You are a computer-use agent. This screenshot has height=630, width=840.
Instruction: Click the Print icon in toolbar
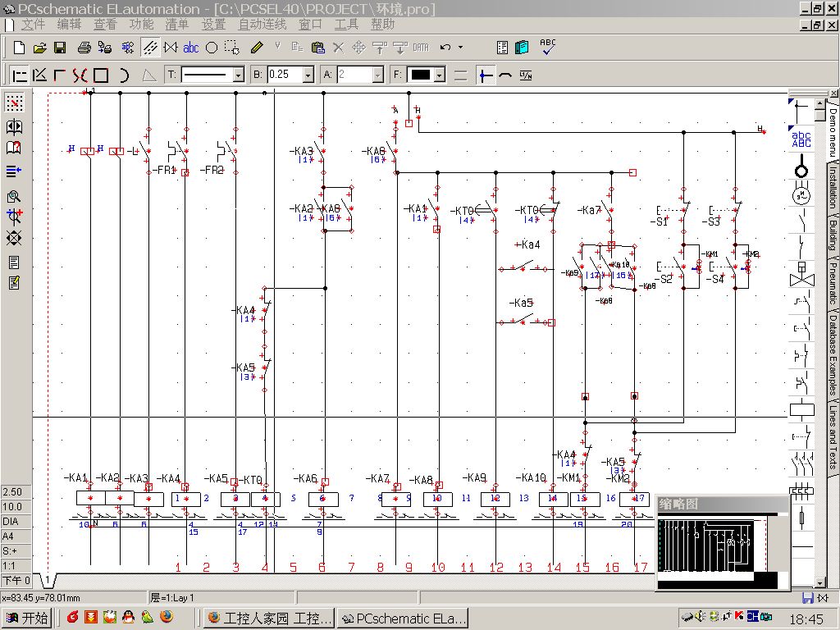click(84, 48)
